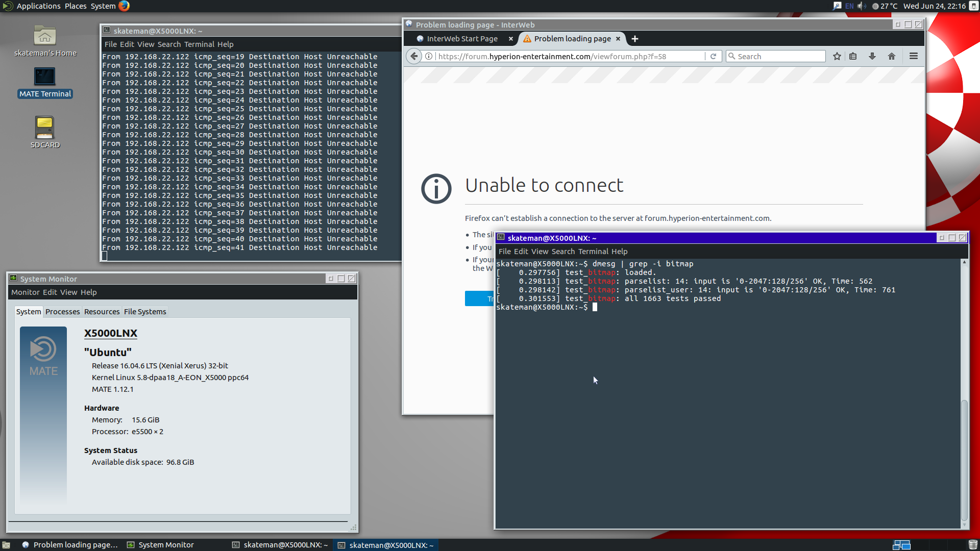Click the EN keyboard layout indicator
This screenshot has width=980, height=551.
pyautogui.click(x=849, y=6)
